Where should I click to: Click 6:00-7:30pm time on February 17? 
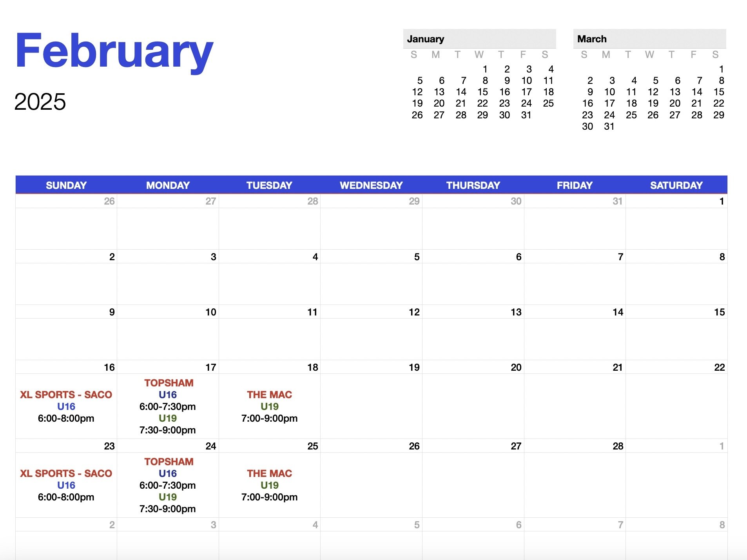(x=167, y=406)
